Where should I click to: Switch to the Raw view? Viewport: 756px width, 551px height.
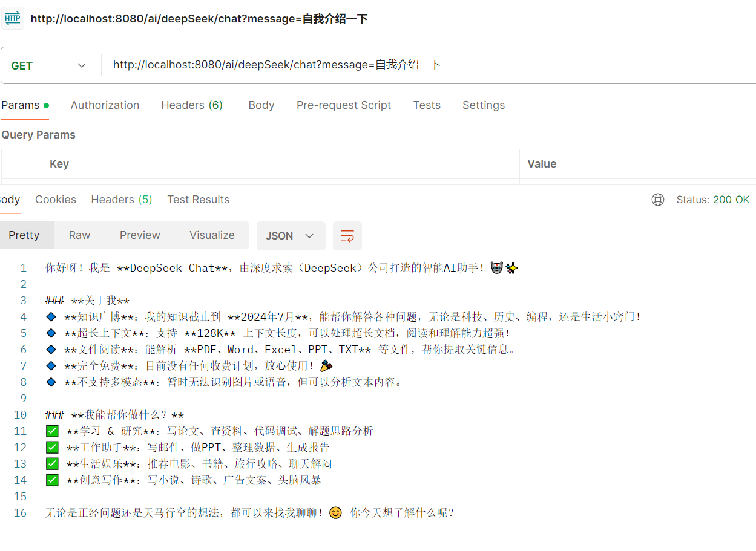[79, 235]
